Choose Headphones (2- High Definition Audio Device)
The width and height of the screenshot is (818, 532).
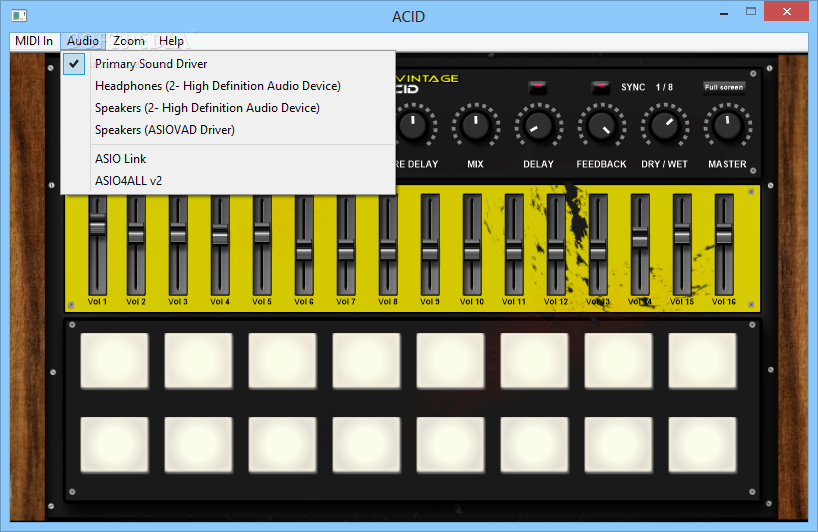pyautogui.click(x=228, y=86)
